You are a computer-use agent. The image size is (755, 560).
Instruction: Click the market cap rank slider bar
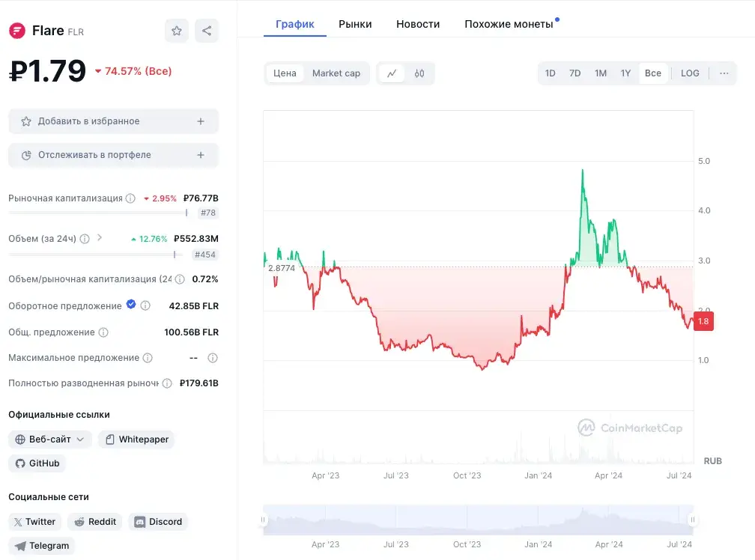pos(97,213)
